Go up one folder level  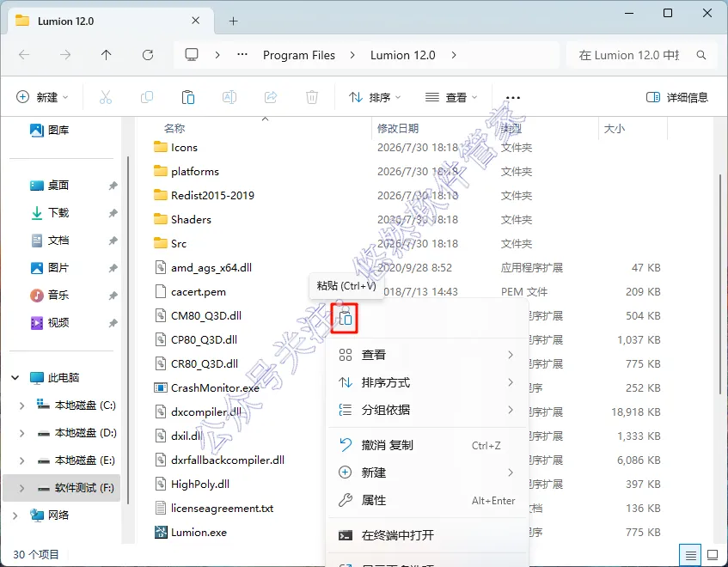(107, 55)
